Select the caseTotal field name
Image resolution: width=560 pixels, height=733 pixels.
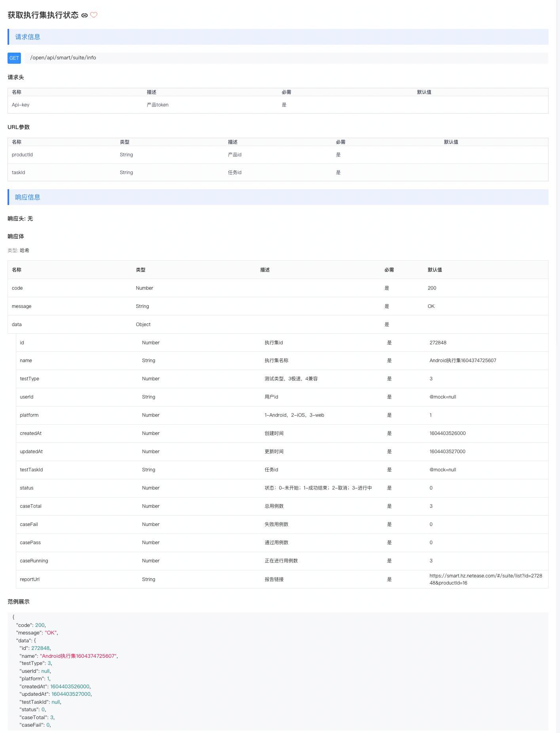pyautogui.click(x=30, y=506)
